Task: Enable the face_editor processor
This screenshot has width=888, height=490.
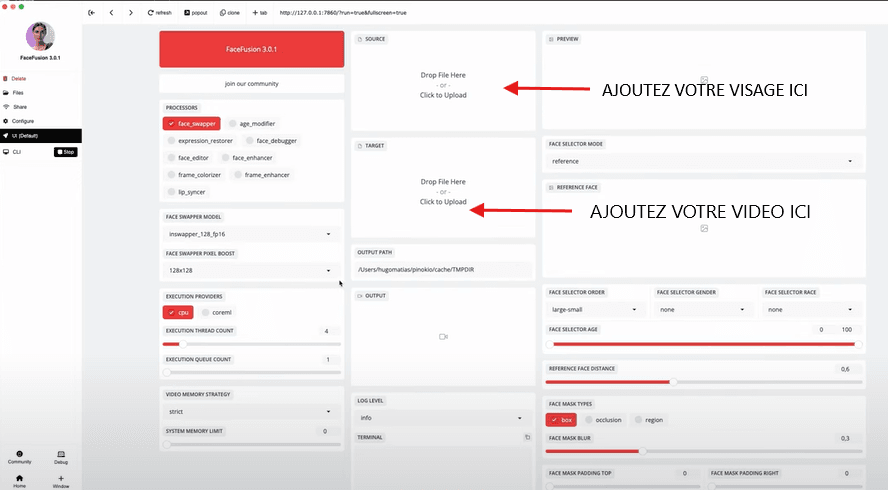Action: click(188, 157)
